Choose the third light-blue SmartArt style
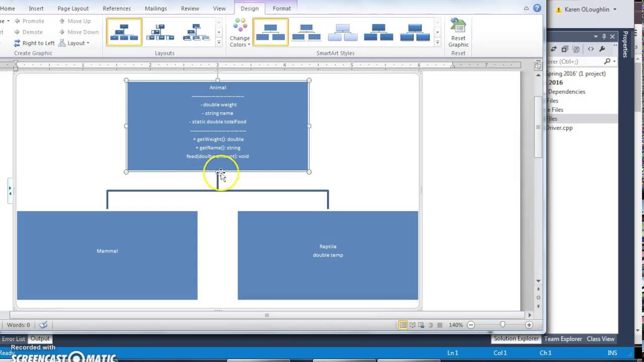 (x=343, y=32)
